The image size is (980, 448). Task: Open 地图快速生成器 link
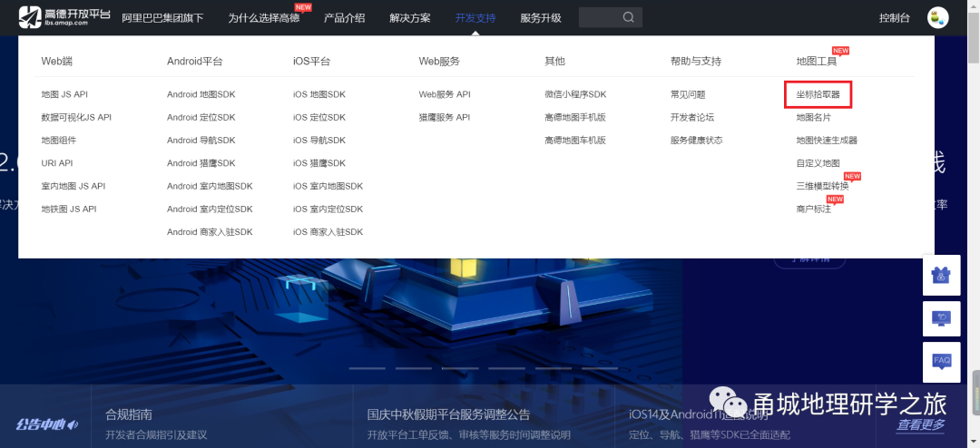(827, 141)
